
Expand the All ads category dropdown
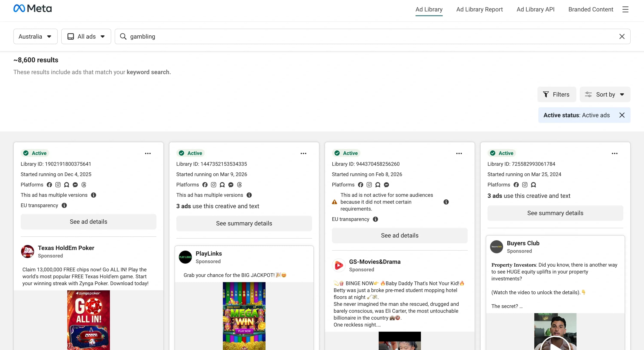pyautogui.click(x=86, y=36)
